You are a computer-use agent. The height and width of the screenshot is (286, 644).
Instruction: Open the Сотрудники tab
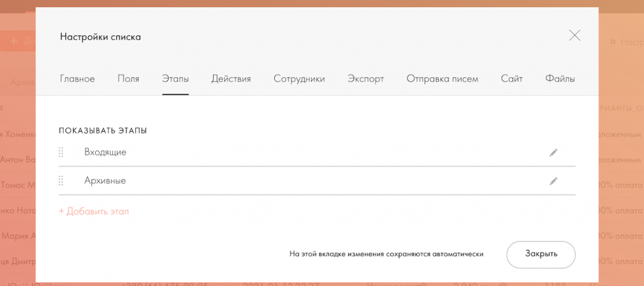click(x=299, y=79)
